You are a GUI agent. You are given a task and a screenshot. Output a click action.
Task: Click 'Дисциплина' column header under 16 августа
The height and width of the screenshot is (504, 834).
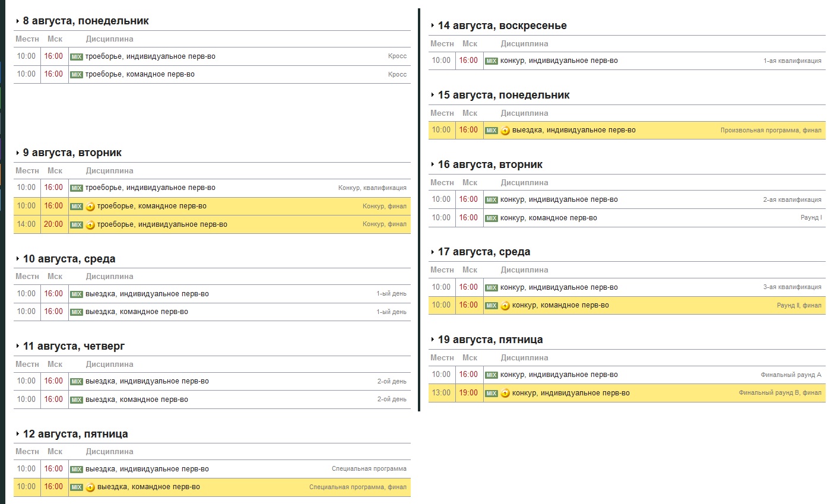(524, 183)
